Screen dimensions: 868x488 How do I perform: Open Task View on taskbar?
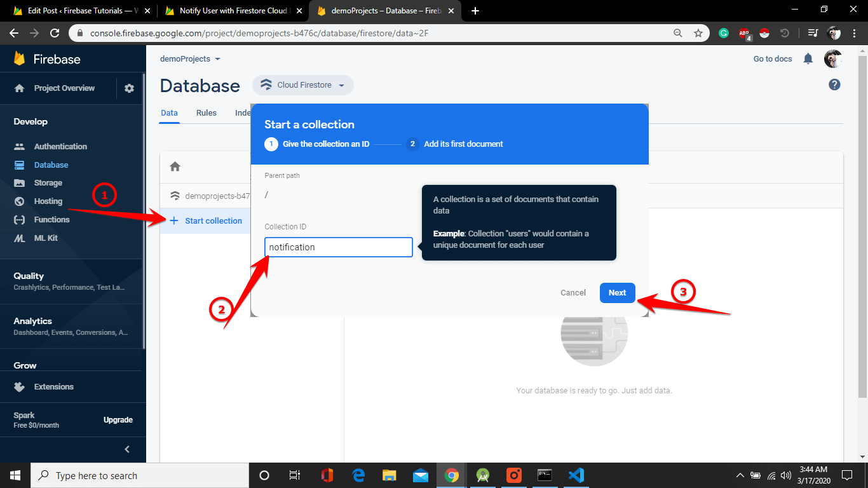pyautogui.click(x=295, y=475)
